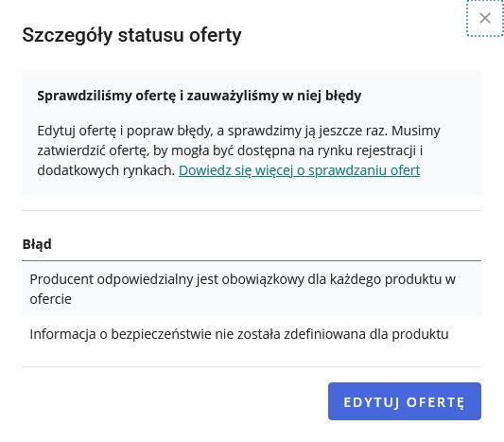Click the word 'ofercie' in first error

pos(50,299)
